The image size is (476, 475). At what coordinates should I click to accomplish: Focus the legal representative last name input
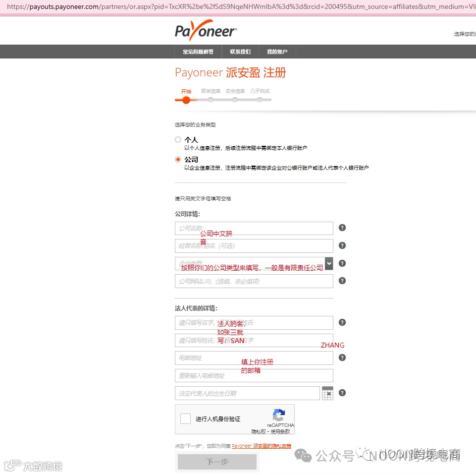[254, 340]
